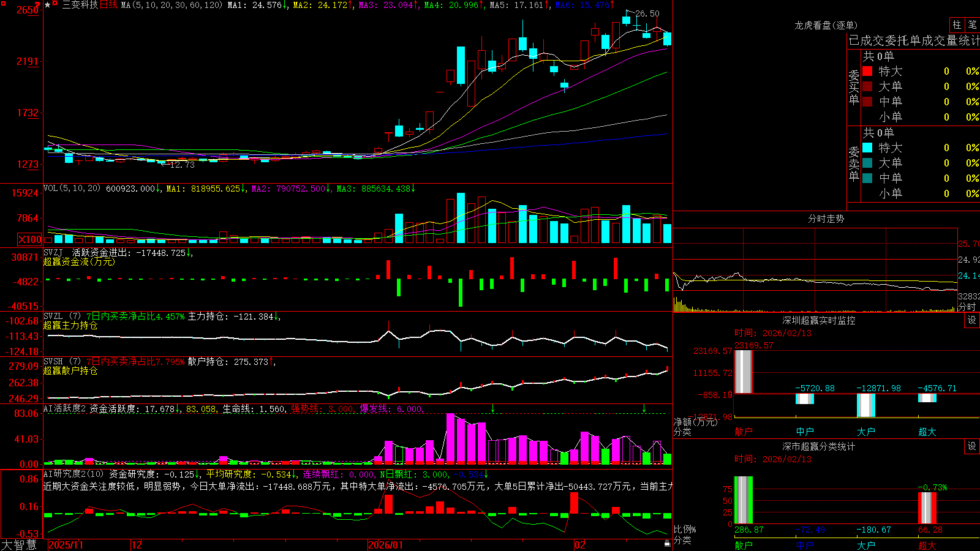Viewport: 980px width, 551px height.
Task: Click the MA(5,10,20,30,60,120) indicator parameters
Action: (171, 5)
